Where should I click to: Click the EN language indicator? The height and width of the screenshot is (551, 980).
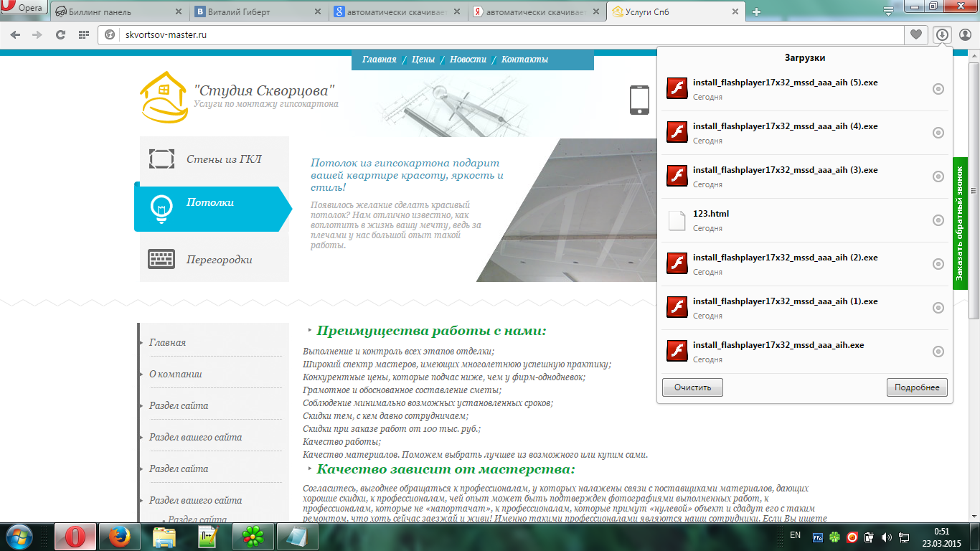pos(795,535)
